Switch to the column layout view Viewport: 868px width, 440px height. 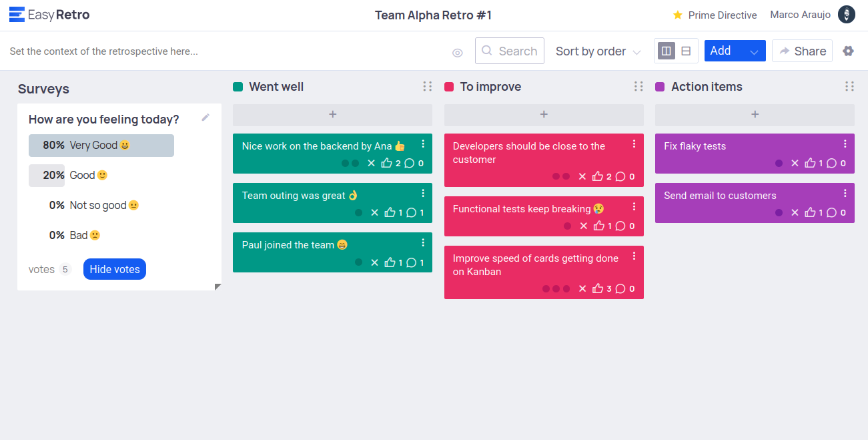click(x=666, y=51)
